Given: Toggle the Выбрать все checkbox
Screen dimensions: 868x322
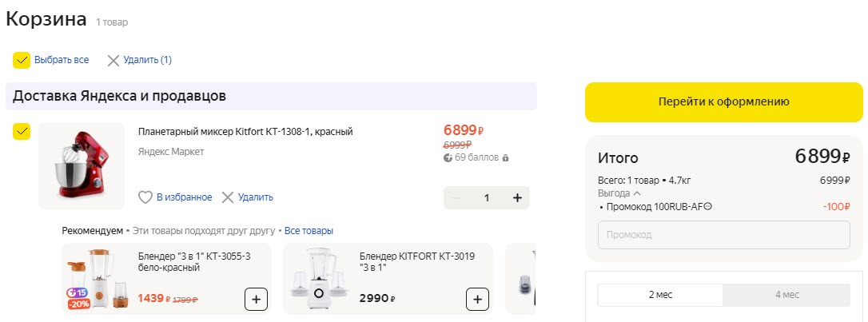Looking at the screenshot, I should [x=22, y=60].
